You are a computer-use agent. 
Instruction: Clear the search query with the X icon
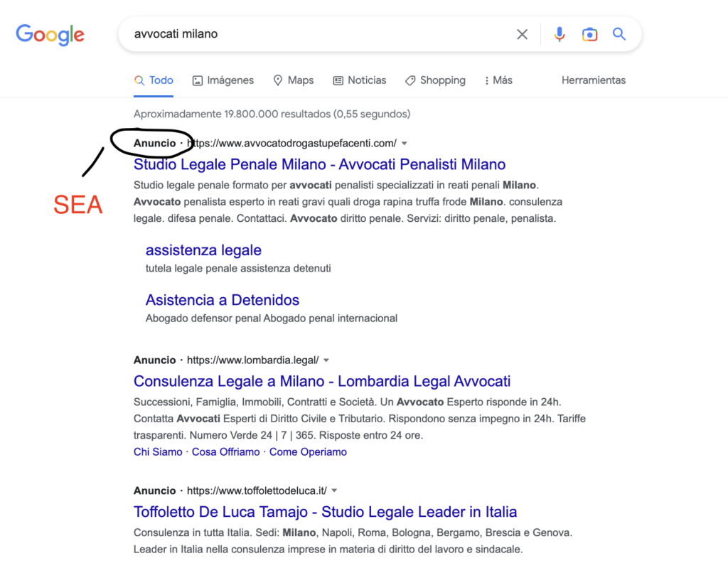pyautogui.click(x=523, y=34)
